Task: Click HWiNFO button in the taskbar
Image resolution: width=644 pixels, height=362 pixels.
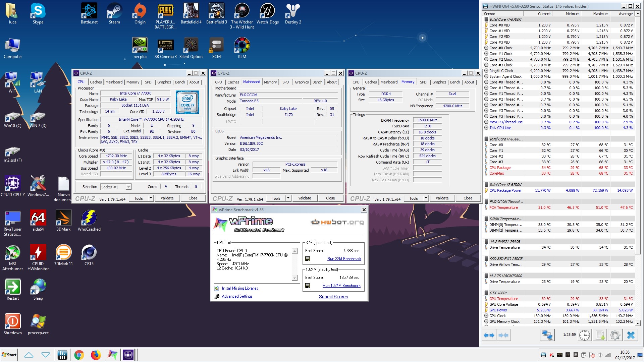Action: coord(62,355)
